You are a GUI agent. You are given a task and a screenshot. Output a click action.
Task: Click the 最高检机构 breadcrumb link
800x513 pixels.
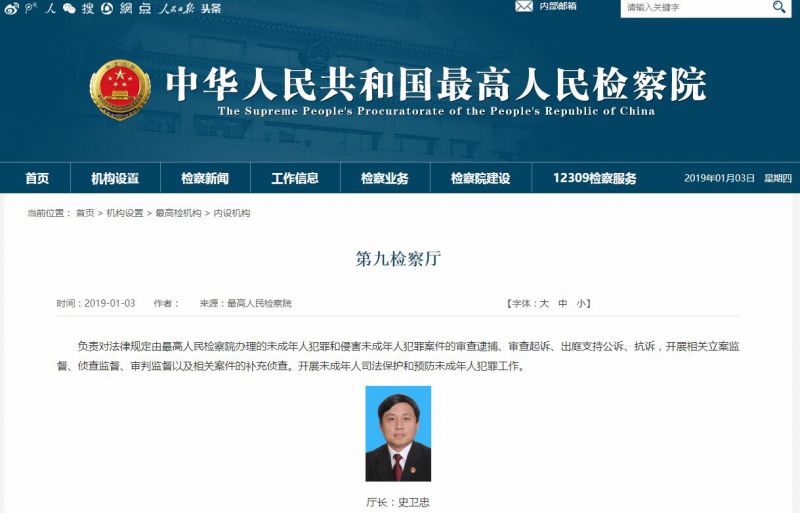(x=178, y=213)
